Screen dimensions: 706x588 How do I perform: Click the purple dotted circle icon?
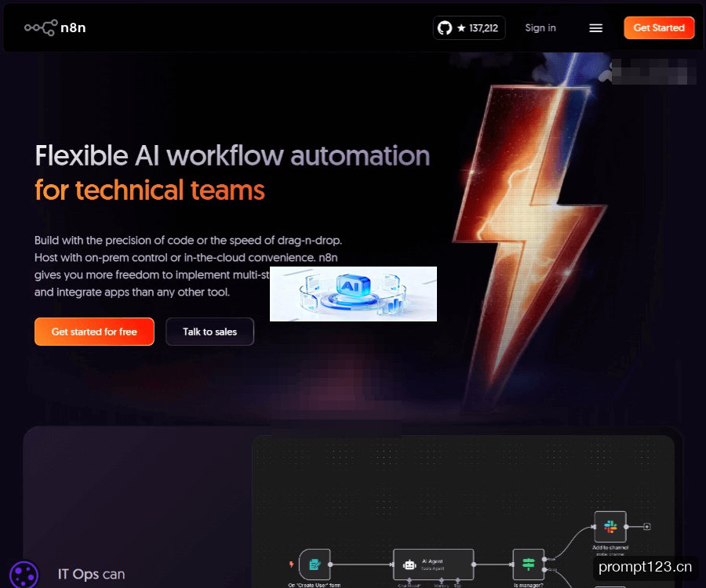pyautogui.click(x=24, y=575)
